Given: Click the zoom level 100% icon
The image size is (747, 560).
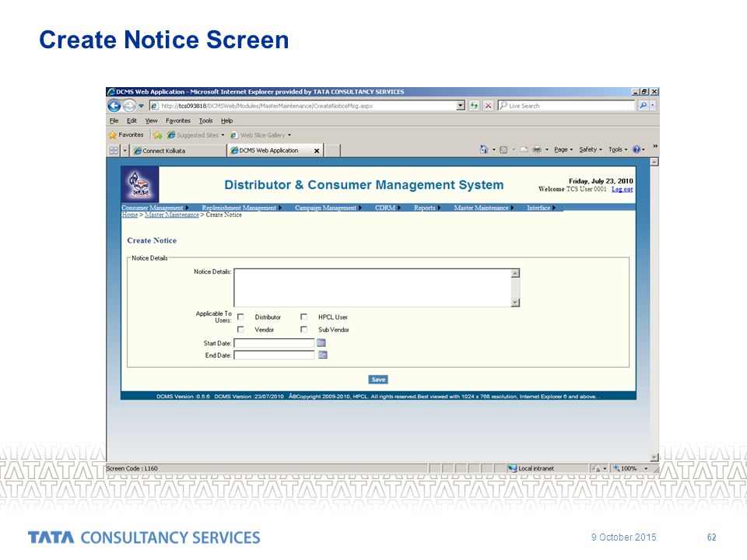Looking at the screenshot, I should pyautogui.click(x=616, y=468).
